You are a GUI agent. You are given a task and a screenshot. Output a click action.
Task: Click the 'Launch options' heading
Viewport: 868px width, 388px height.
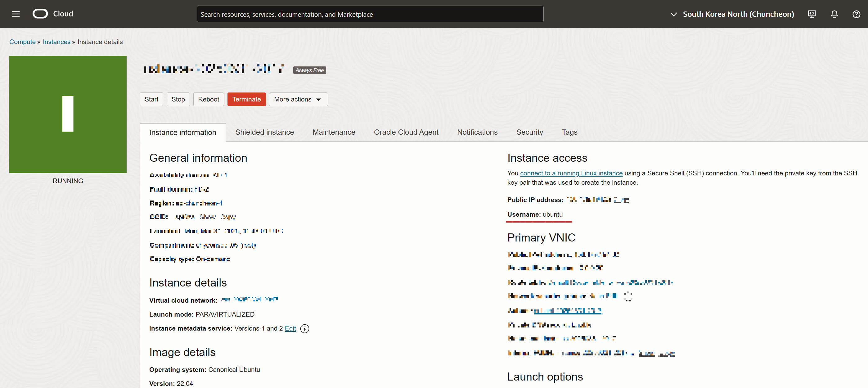tap(545, 377)
